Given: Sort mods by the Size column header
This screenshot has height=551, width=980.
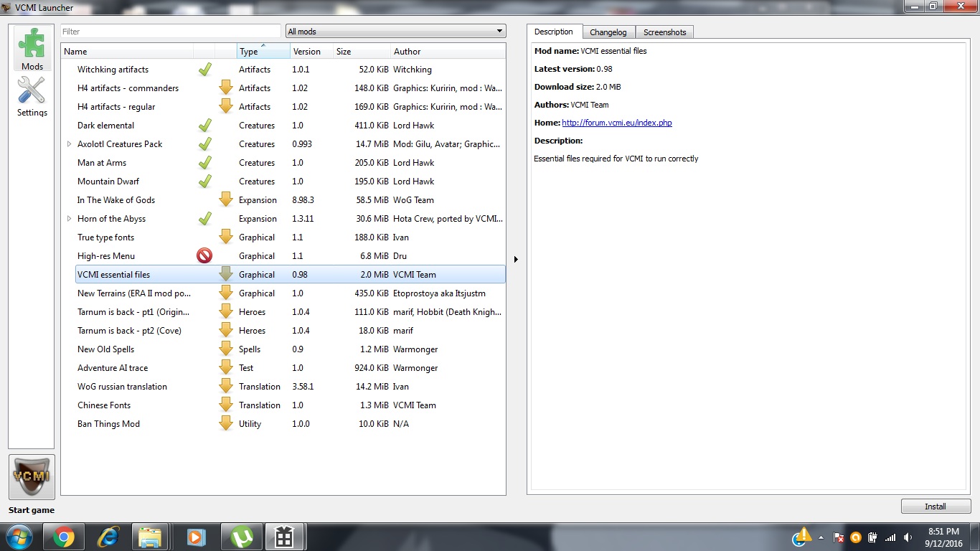Looking at the screenshot, I should point(361,52).
